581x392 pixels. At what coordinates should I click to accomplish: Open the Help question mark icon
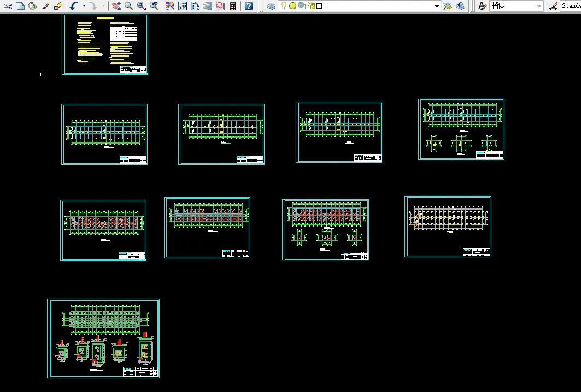click(x=249, y=6)
